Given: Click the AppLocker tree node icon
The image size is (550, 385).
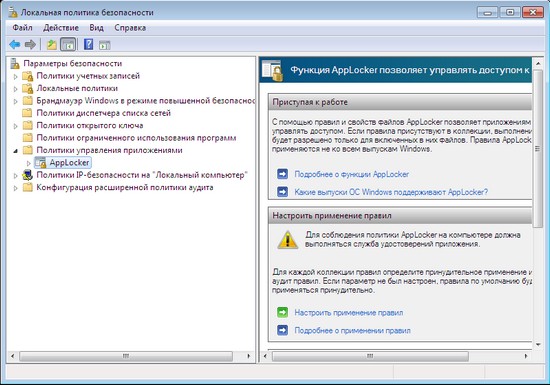Looking at the screenshot, I should pos(41,163).
